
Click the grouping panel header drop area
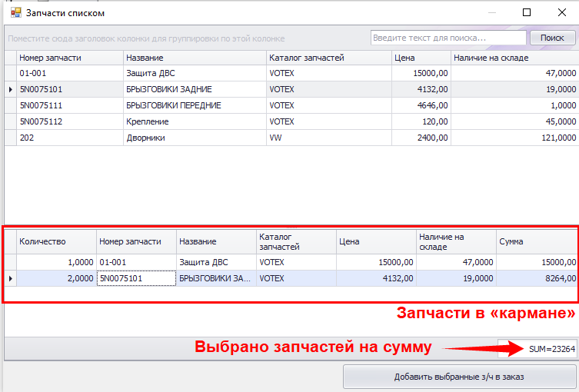click(185, 38)
